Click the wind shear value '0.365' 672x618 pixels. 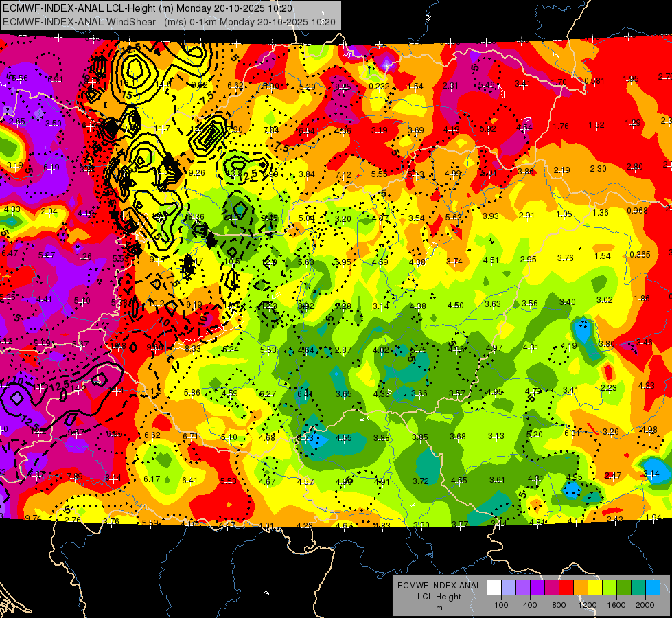point(640,255)
